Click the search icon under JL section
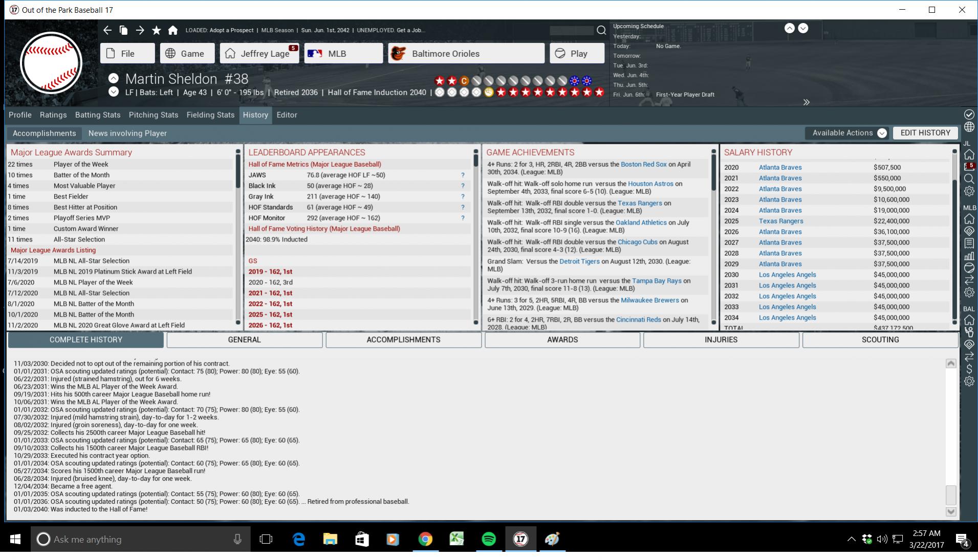978x560 pixels. [x=969, y=179]
